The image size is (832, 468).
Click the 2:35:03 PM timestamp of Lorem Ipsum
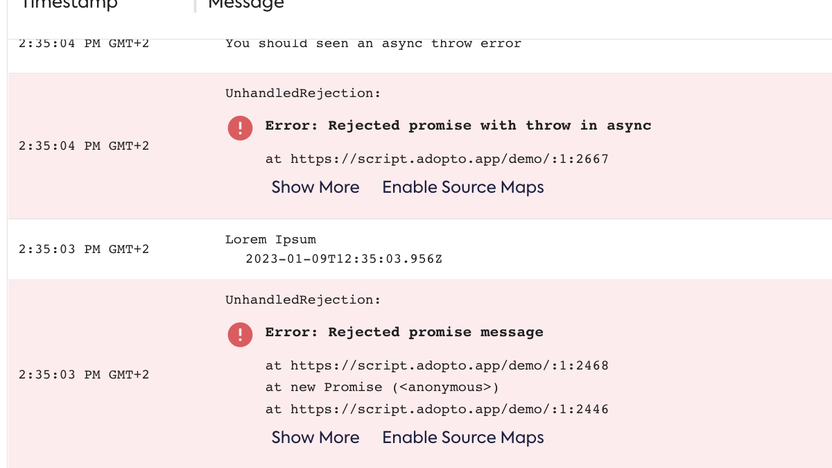point(84,249)
